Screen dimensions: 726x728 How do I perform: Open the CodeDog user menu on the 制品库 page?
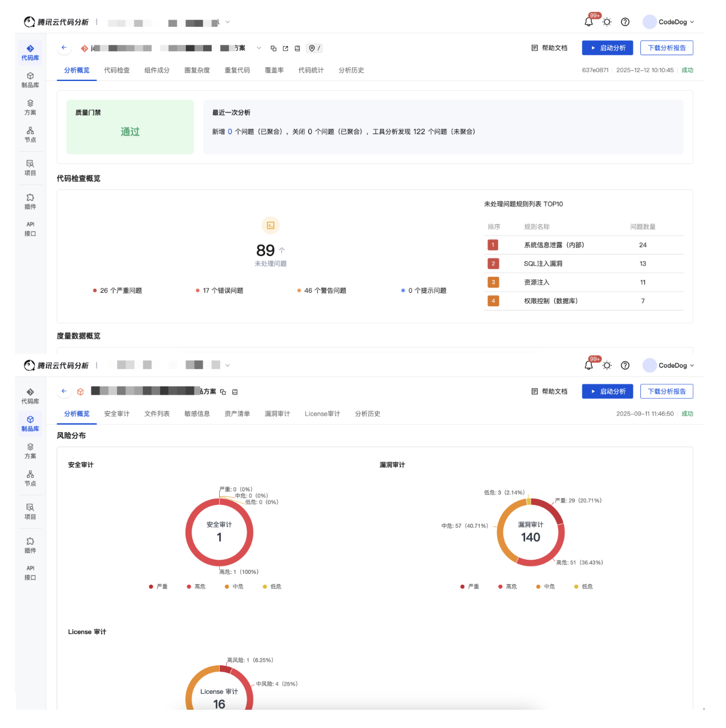point(668,366)
